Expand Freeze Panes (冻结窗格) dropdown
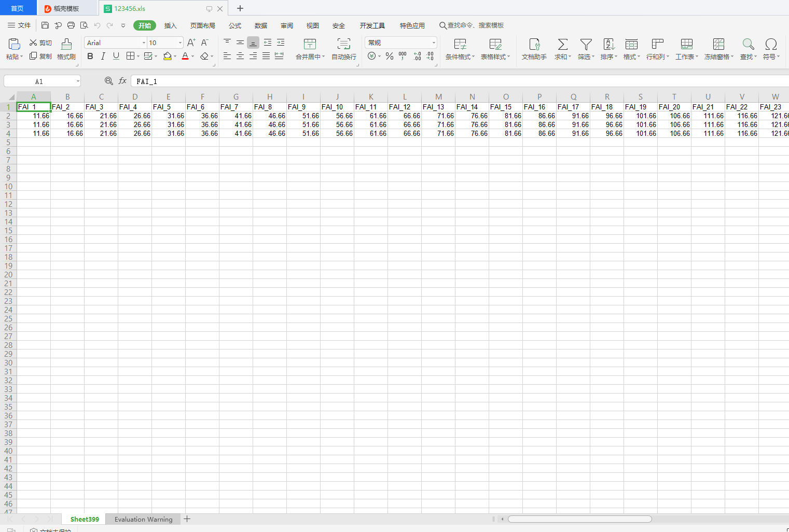The image size is (789, 532). click(x=732, y=57)
